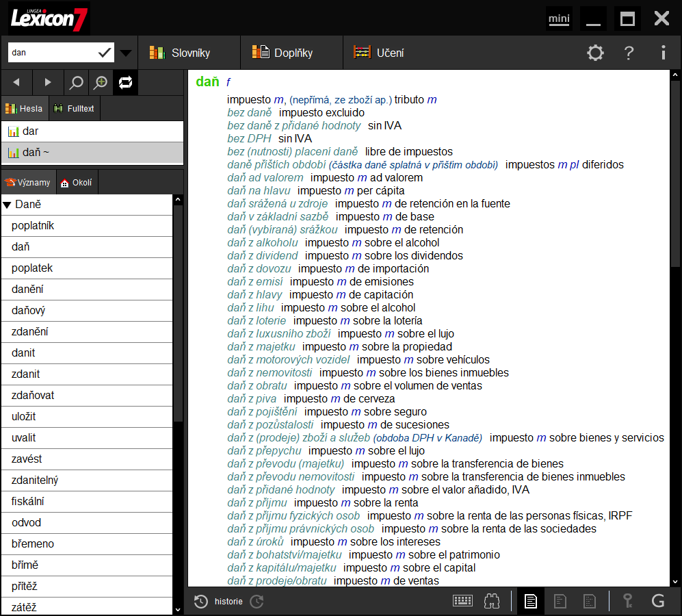The height and width of the screenshot is (616, 682).
Task: Click the historie button
Action: coord(219,602)
